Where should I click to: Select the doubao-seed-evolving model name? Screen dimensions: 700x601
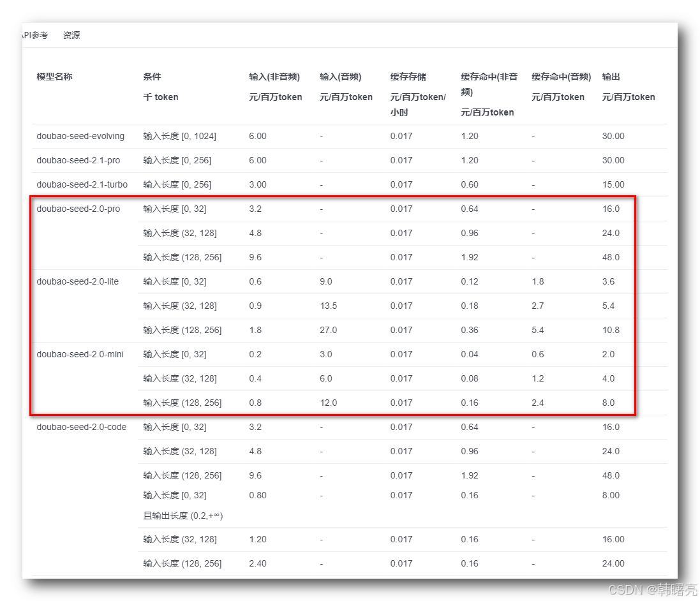pos(80,136)
